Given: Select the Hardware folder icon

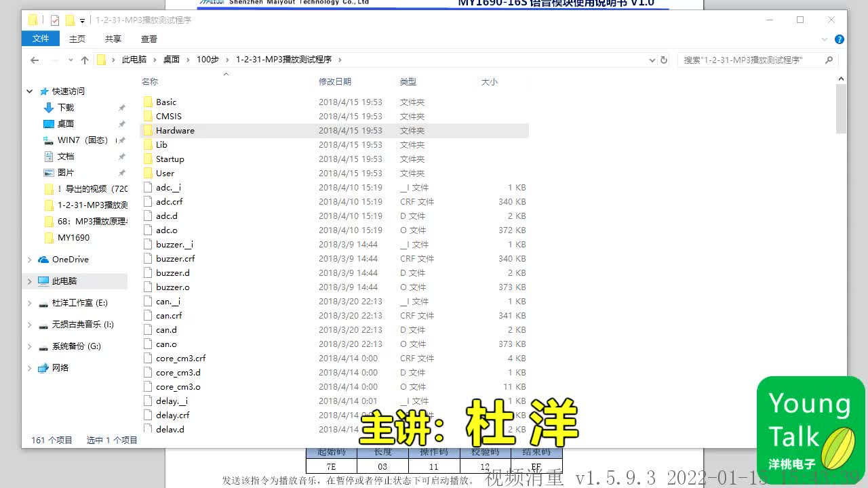Looking at the screenshot, I should tap(148, 130).
